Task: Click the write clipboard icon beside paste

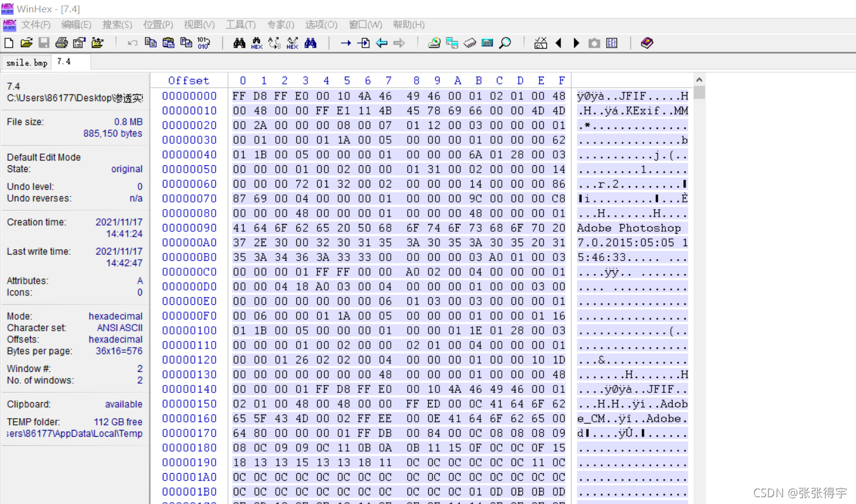Action: pyautogui.click(x=186, y=43)
